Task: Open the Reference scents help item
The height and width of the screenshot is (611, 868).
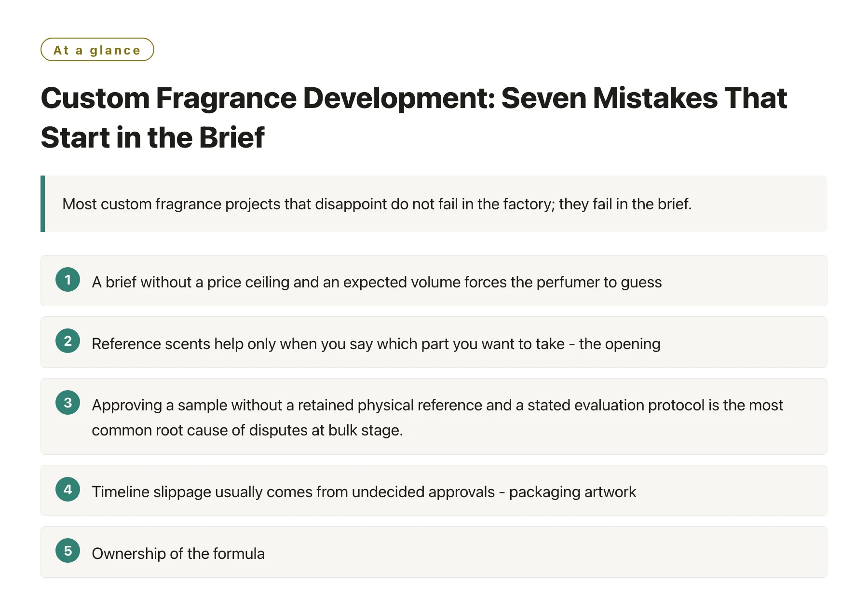Action: [434, 342]
